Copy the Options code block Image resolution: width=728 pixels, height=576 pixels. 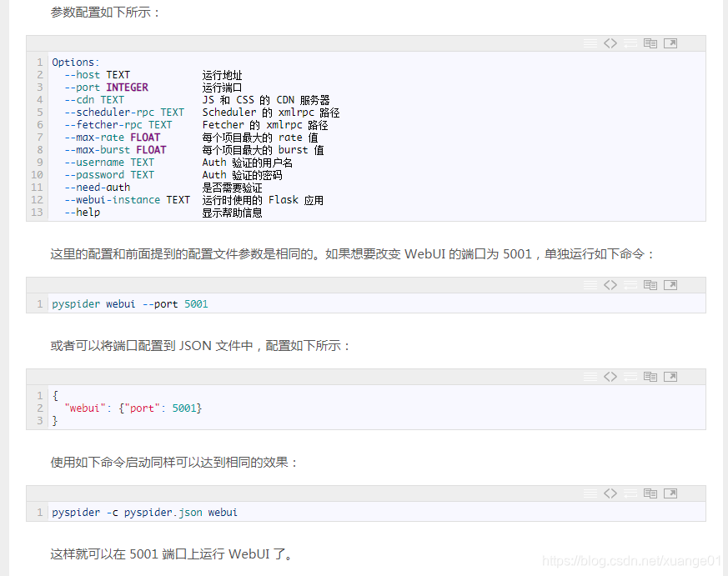click(x=650, y=43)
